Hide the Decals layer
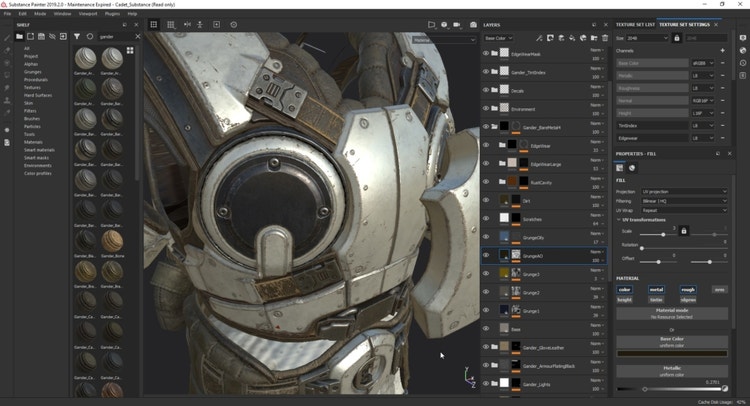750x406 pixels. (487, 90)
